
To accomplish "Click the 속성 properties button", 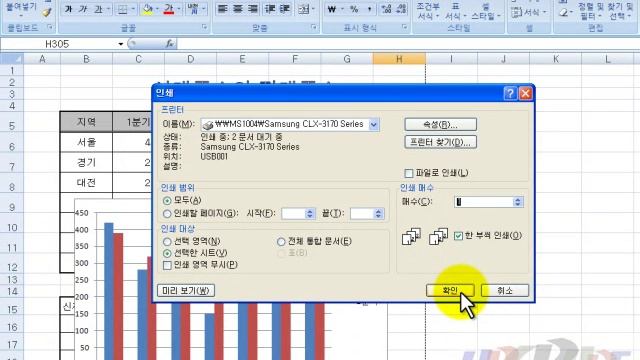I will coord(440,124).
